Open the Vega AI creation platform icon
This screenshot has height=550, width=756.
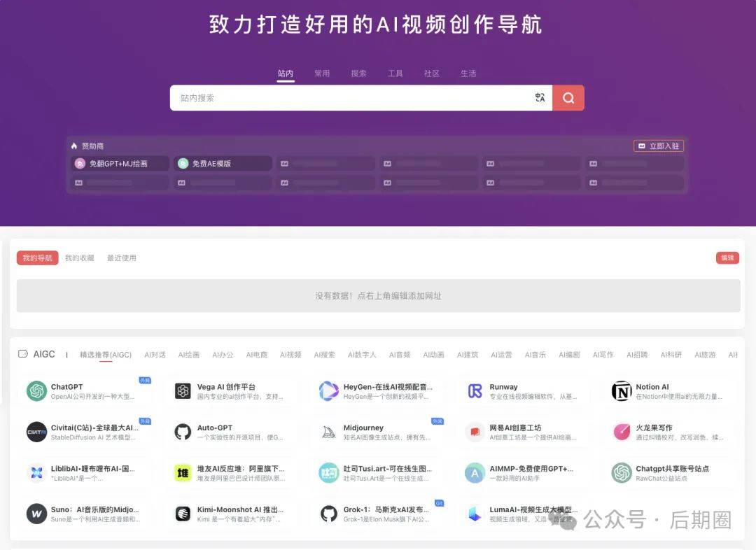[x=183, y=391]
